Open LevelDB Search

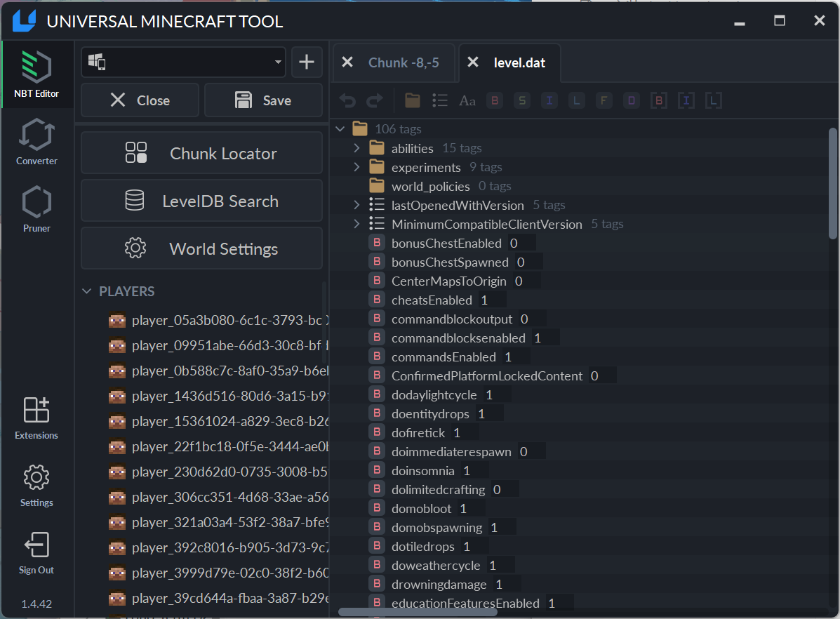[201, 201]
